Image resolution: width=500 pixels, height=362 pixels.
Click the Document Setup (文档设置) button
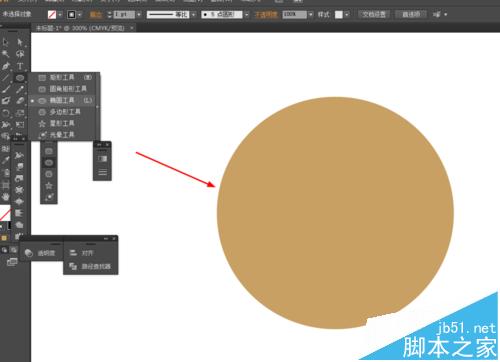374,14
